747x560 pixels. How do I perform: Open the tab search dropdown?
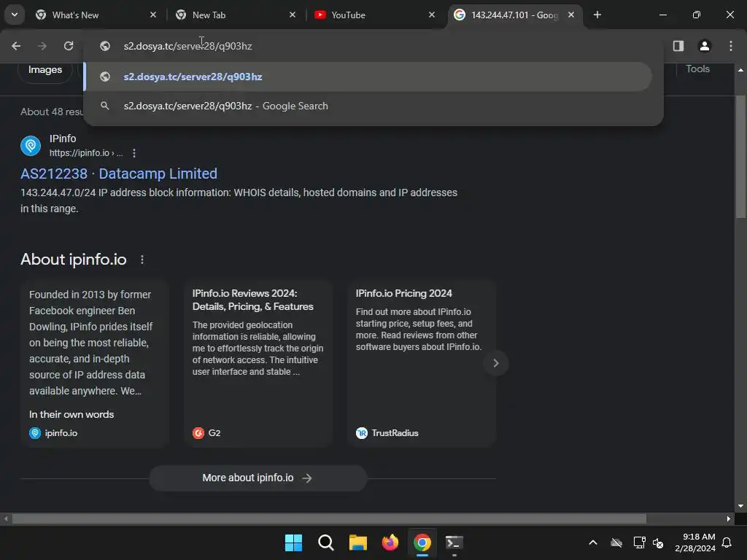[x=15, y=15]
